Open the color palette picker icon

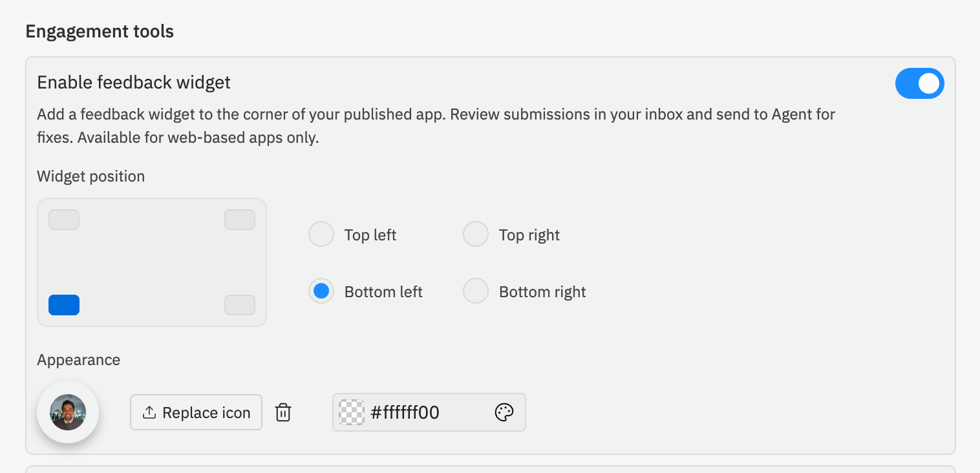[x=504, y=412]
